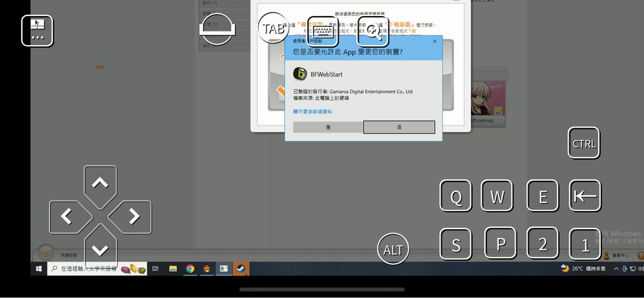The height and width of the screenshot is (298, 644).
Task: Close the User Account Control dialog
Action: tap(435, 41)
